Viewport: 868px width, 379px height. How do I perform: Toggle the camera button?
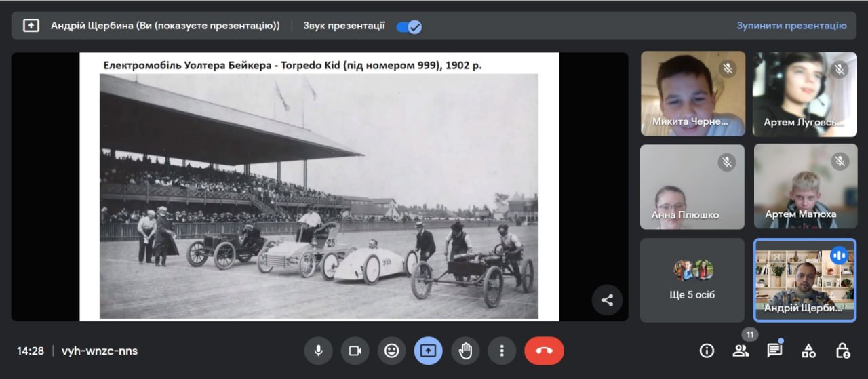tap(355, 351)
